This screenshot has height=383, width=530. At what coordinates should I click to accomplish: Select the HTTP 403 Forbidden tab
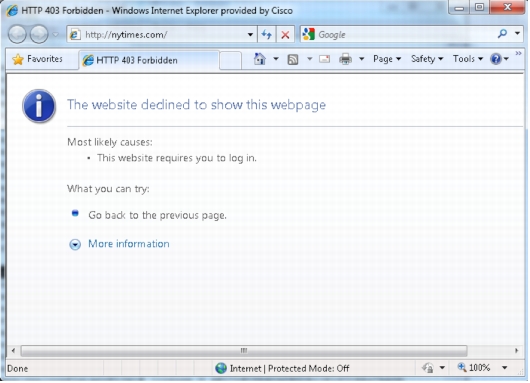click(x=149, y=61)
